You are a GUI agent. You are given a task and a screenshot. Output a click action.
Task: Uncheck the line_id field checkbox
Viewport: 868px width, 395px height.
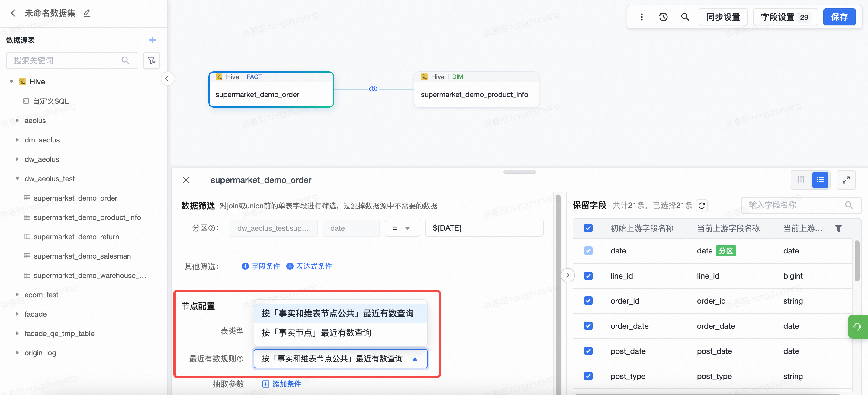pyautogui.click(x=588, y=276)
